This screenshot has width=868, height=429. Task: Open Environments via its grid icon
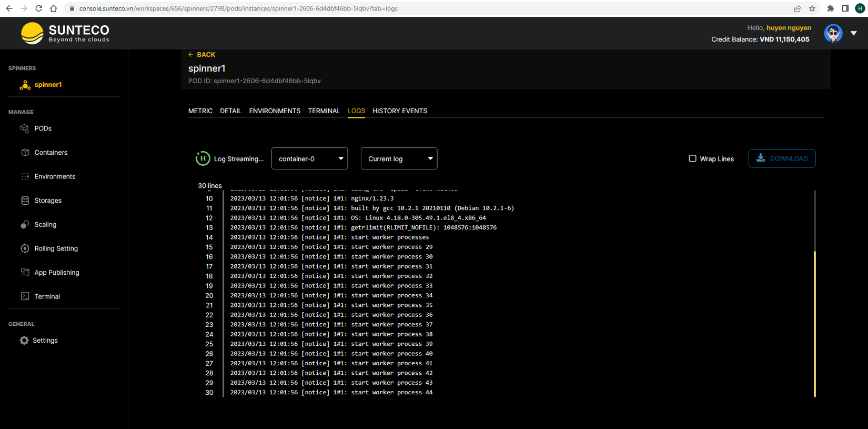[25, 176]
